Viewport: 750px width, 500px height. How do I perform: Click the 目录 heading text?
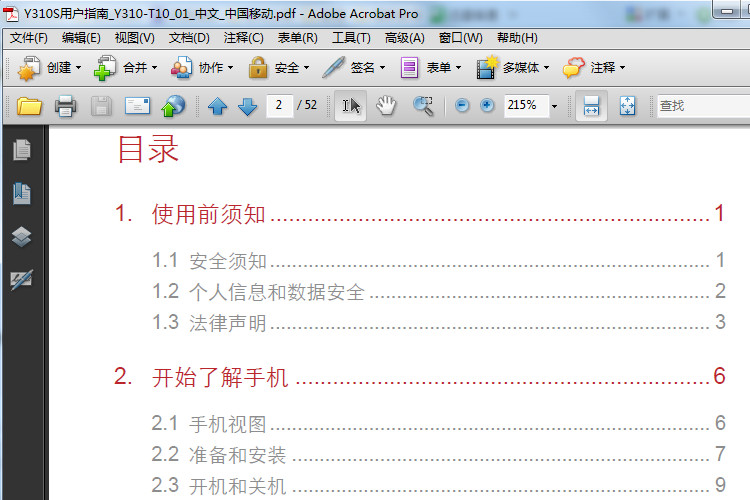pos(148,149)
